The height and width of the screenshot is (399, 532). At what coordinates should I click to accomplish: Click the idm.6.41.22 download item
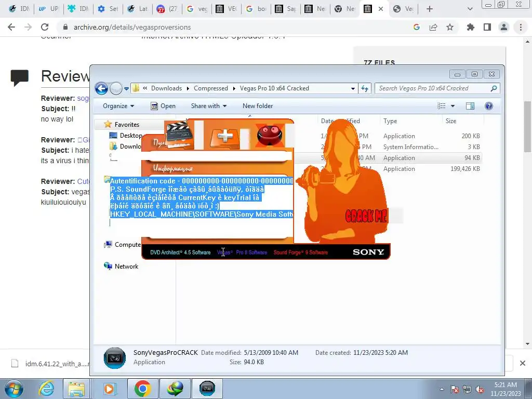tap(51, 364)
